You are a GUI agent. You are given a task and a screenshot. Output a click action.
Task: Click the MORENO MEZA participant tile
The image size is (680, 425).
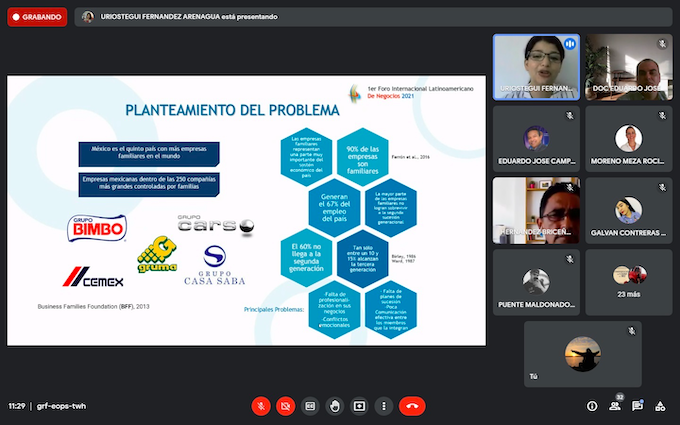pyautogui.click(x=629, y=139)
